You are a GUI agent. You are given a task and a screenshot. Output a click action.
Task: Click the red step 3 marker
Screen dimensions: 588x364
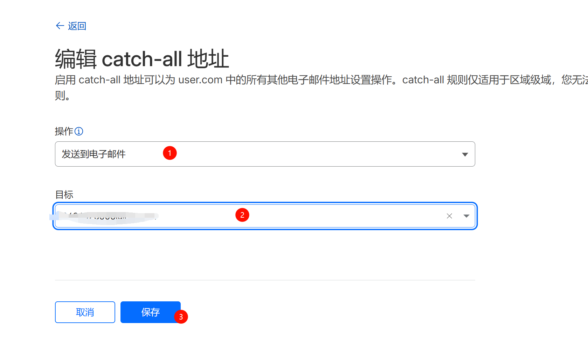click(181, 317)
